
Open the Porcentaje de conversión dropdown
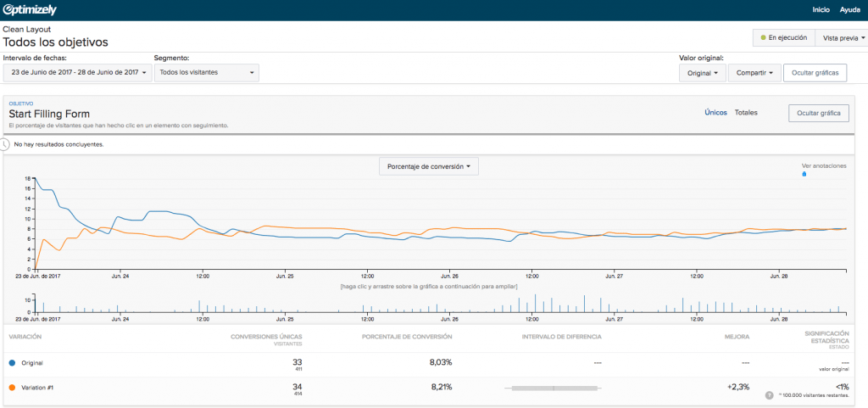coord(429,166)
